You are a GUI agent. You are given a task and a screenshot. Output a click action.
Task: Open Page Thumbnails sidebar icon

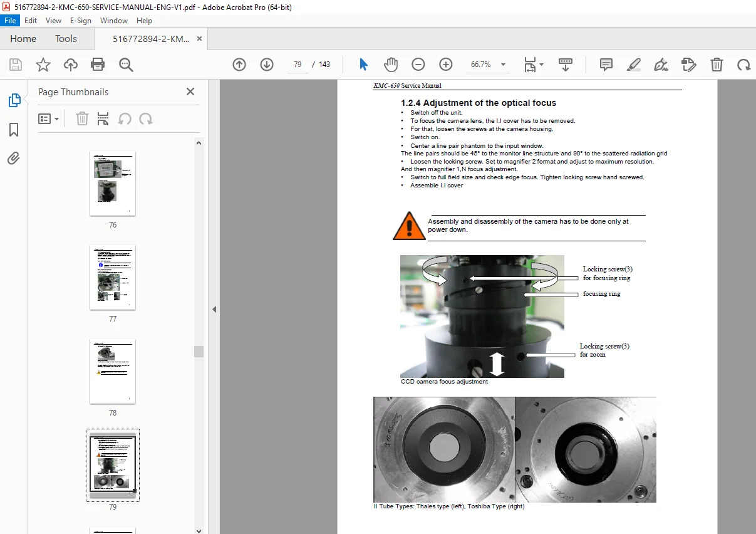14,100
